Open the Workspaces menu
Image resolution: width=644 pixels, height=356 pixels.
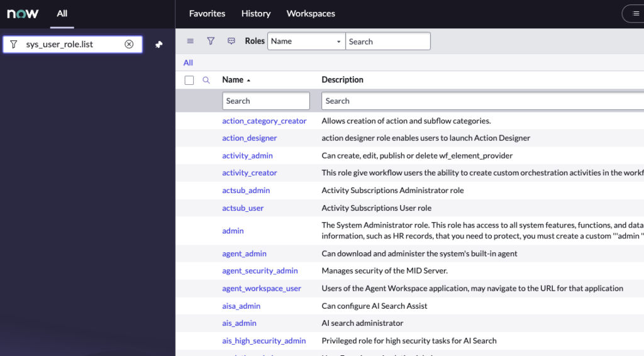pyautogui.click(x=311, y=14)
